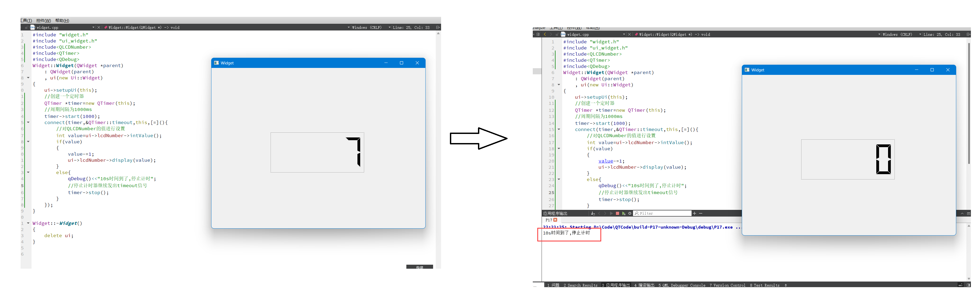The image size is (980, 308).
Task: Open 帮助(H) menu in left window
Action: click(62, 21)
